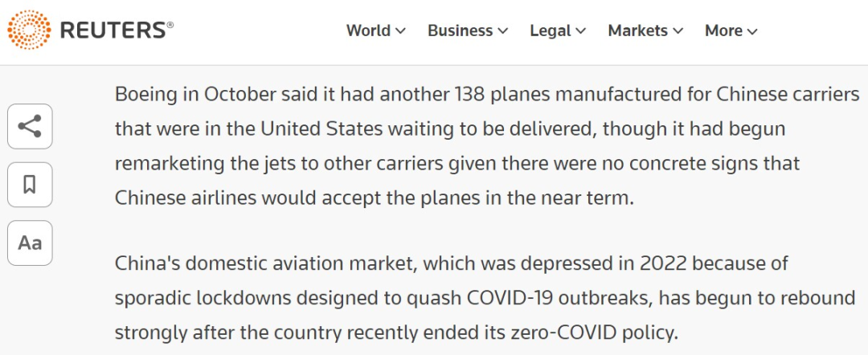The image size is (868, 355).
Task: Bookmark this article
Action: coord(30,185)
